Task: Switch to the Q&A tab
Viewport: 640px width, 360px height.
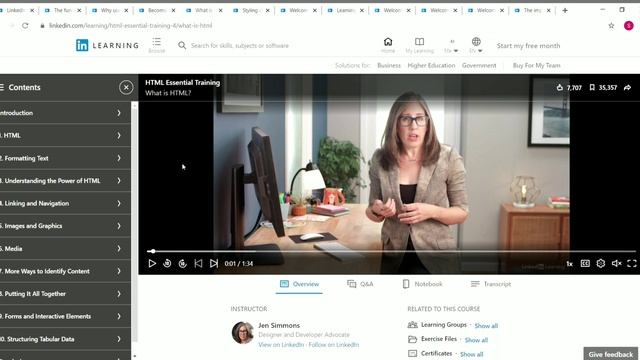Action: tap(360, 284)
